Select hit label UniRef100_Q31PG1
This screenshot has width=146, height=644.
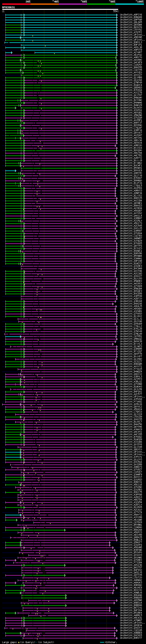[131, 110]
